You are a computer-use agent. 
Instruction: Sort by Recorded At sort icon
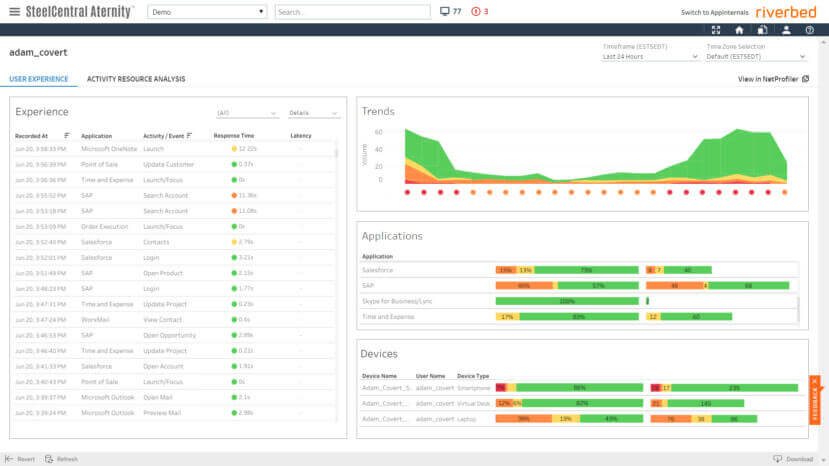pos(67,136)
